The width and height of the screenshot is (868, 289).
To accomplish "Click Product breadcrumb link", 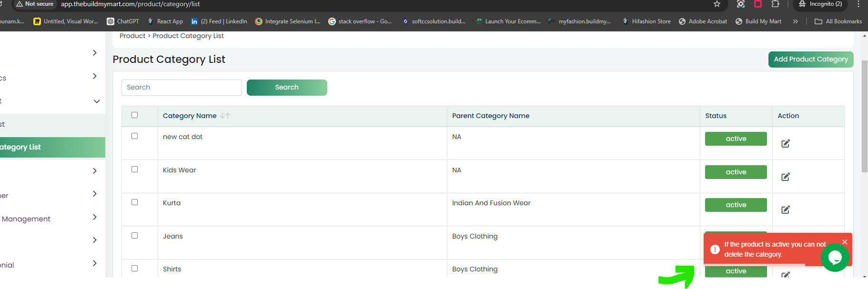I will pos(132,36).
